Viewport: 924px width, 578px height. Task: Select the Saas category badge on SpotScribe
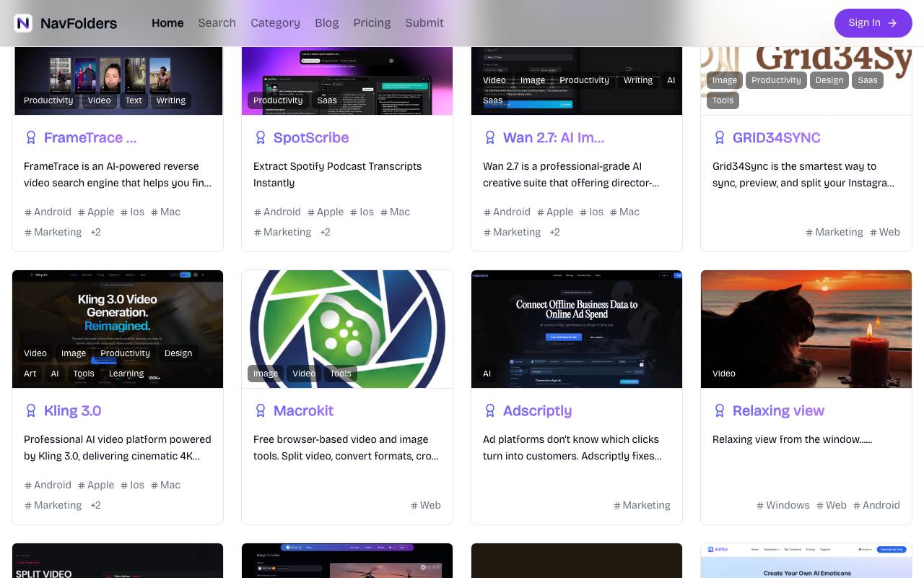327,100
